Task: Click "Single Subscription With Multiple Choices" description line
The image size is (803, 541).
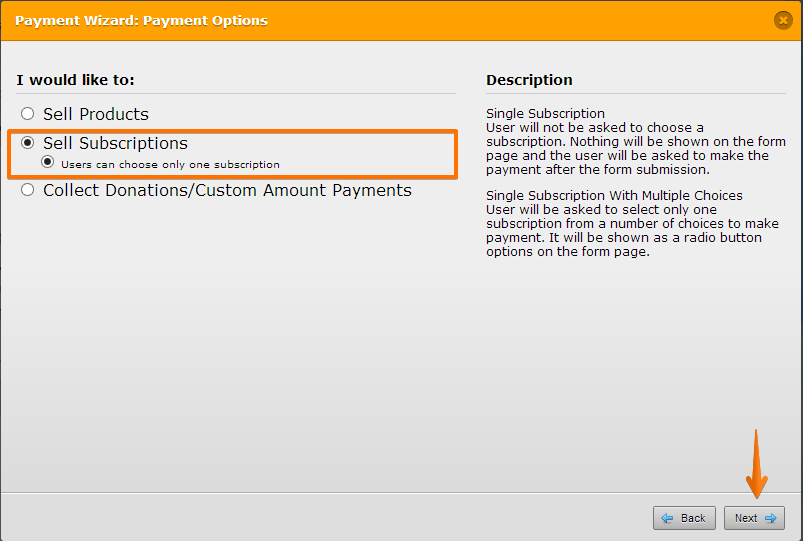Action: coord(612,196)
